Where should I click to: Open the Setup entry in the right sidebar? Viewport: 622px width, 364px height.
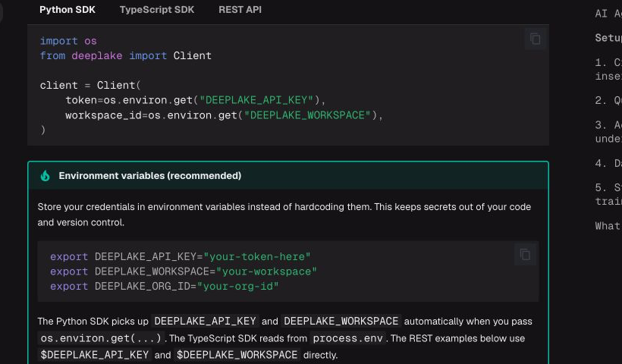[x=608, y=38]
